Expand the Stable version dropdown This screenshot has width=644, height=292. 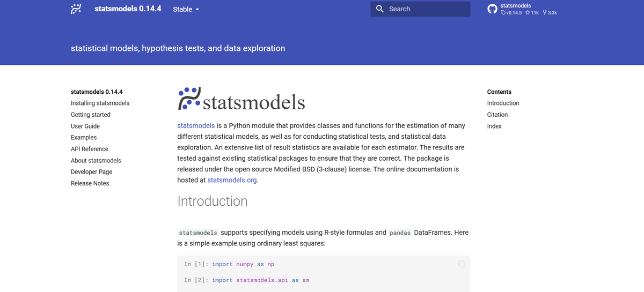coord(186,10)
